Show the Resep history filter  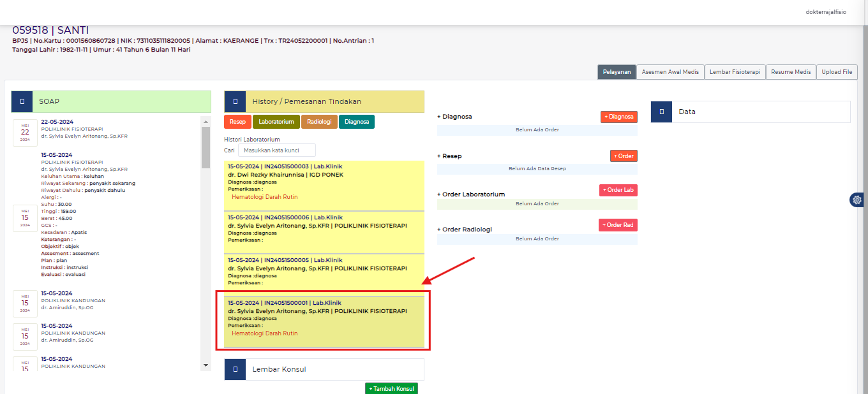[x=237, y=122]
